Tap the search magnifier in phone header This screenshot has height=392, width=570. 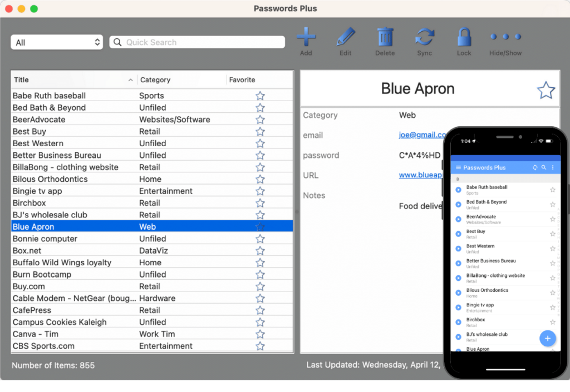[x=544, y=167]
